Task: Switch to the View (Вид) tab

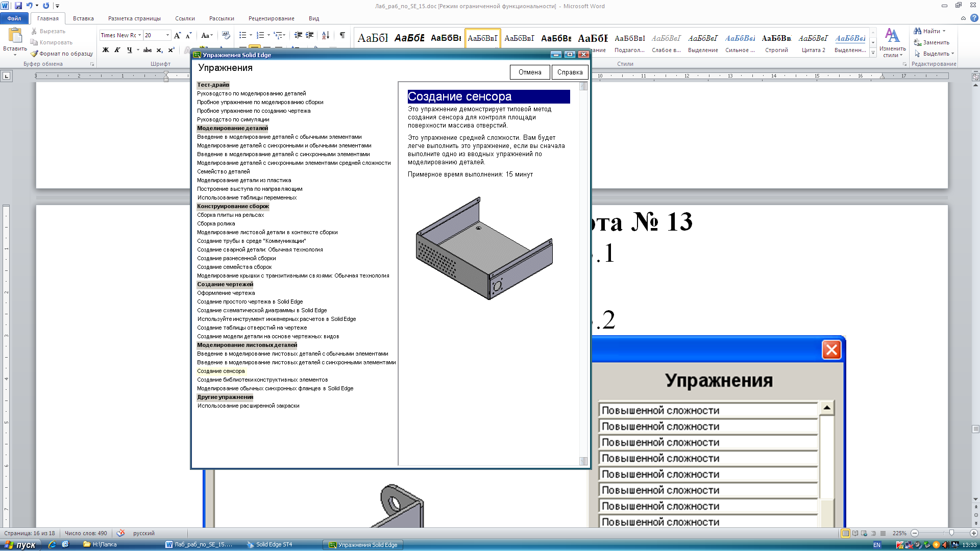Action: (x=314, y=18)
